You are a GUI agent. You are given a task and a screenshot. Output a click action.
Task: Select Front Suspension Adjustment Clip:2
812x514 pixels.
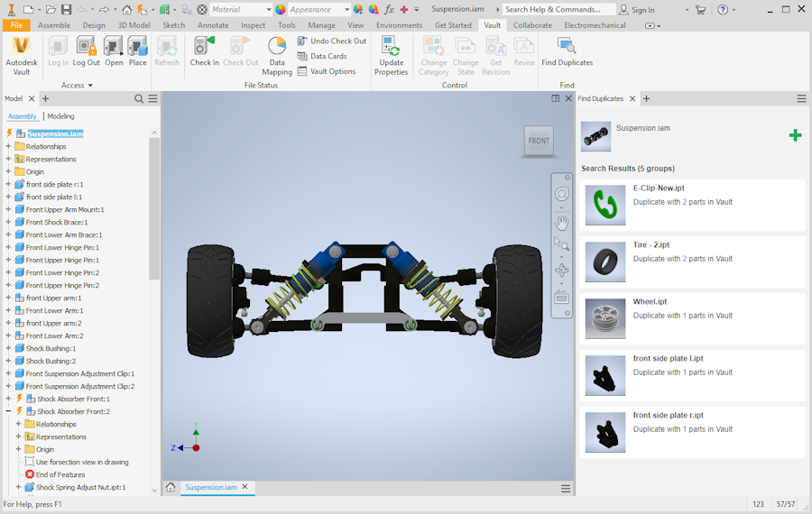79,386
